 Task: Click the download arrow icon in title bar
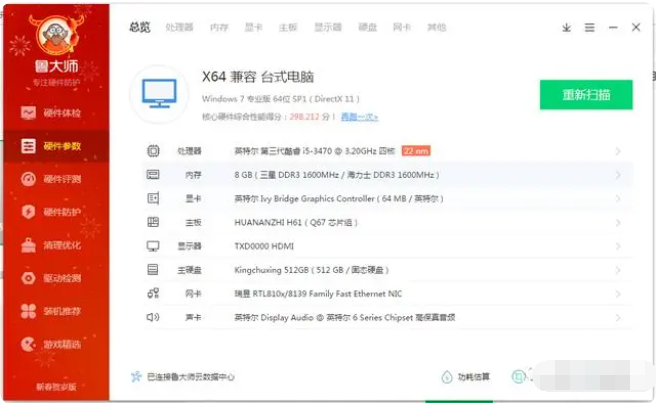click(x=566, y=28)
